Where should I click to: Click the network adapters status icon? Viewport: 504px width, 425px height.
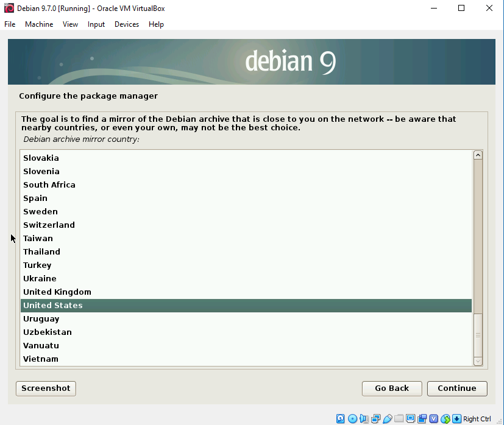375,418
